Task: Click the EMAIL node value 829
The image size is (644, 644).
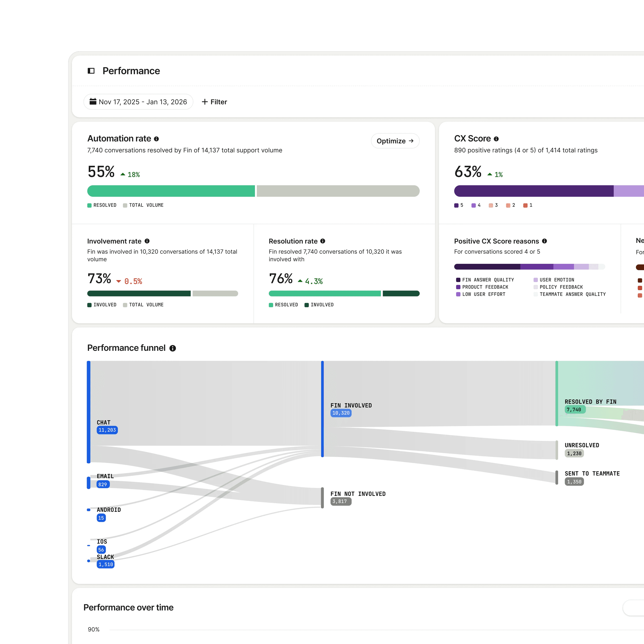Action: coord(103,485)
